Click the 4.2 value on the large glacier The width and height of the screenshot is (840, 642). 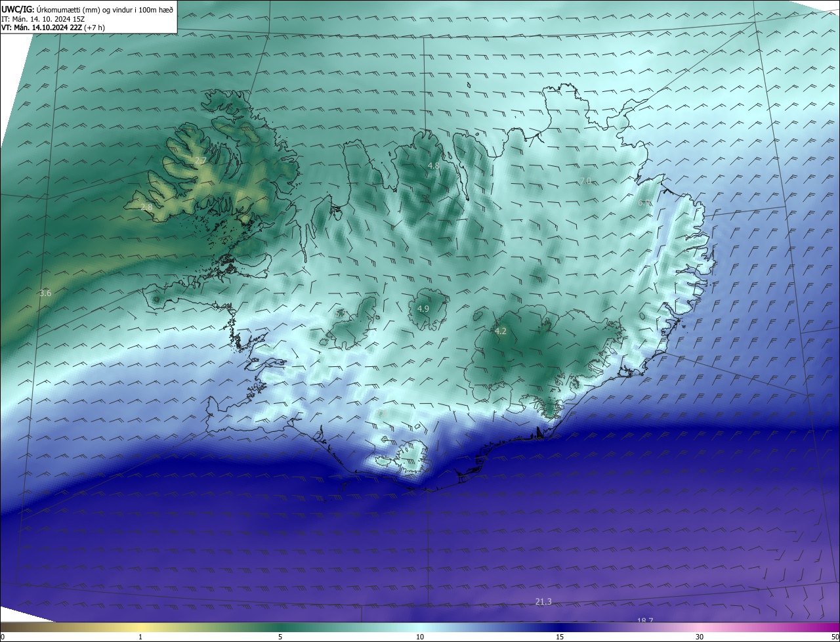pos(501,331)
